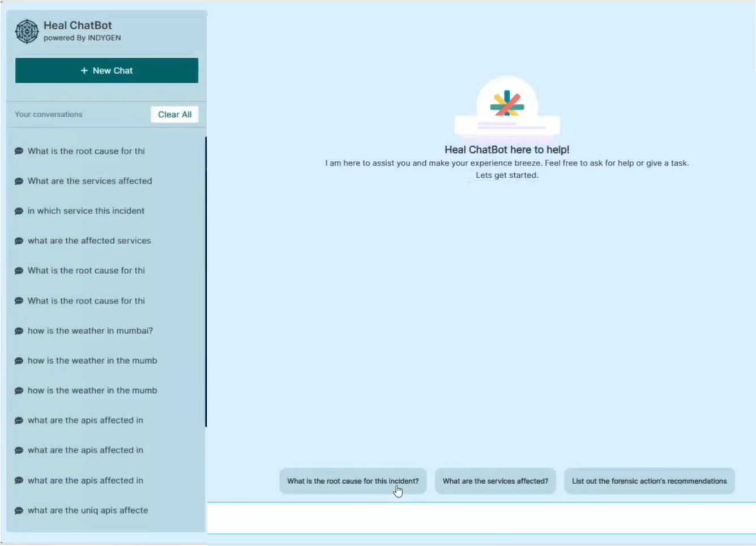Open root cause chat directly above Mumbai weather chat
Screen dimensions: 756x546
coord(86,301)
